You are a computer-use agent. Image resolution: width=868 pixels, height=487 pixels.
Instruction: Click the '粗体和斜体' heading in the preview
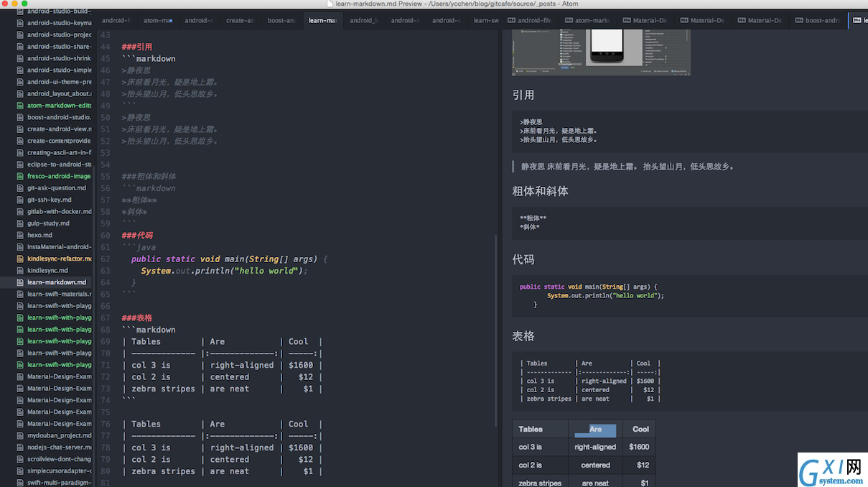[x=540, y=191]
